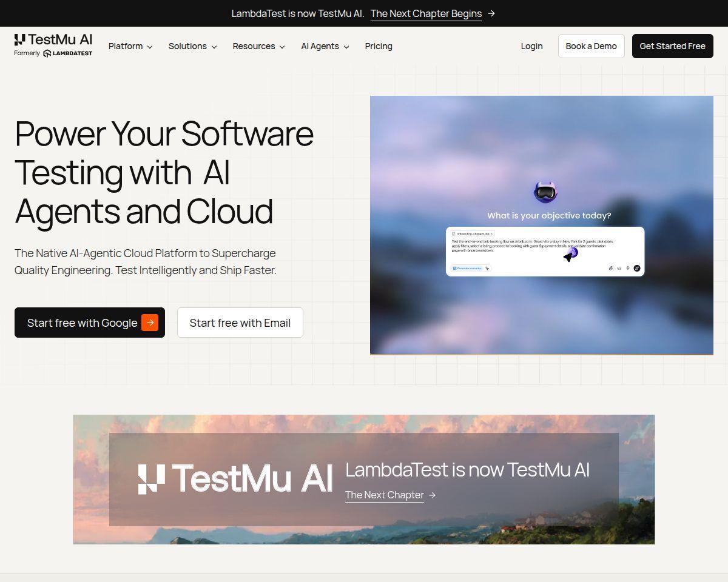728x582 pixels.
Task: Open the Resources menu
Action: coord(259,46)
